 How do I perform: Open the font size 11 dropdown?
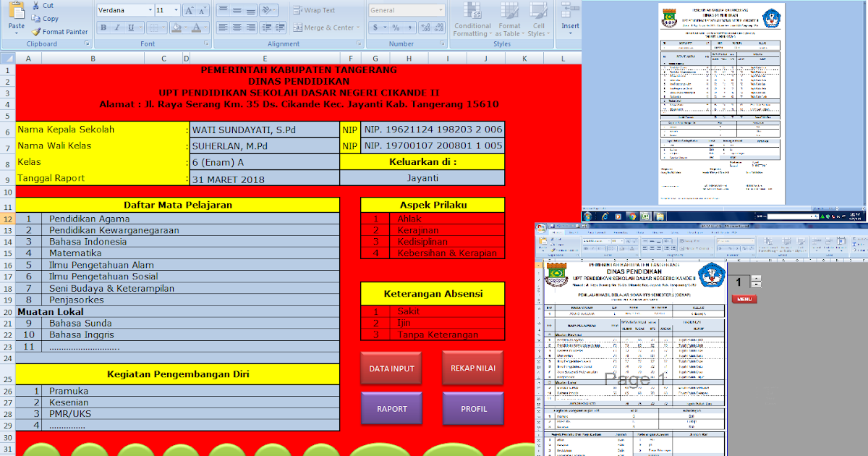(176, 11)
